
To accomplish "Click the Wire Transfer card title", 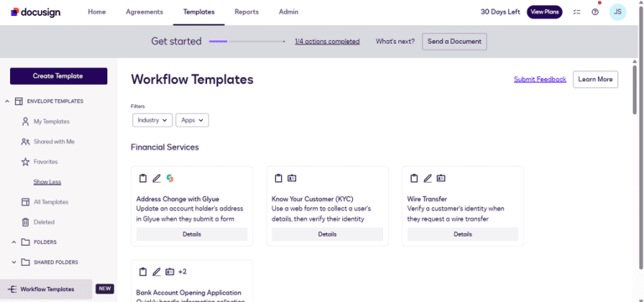I will tap(427, 200).
